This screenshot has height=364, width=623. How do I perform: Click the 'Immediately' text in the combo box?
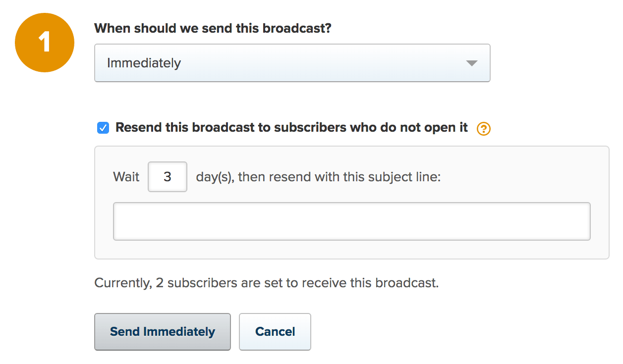click(144, 63)
